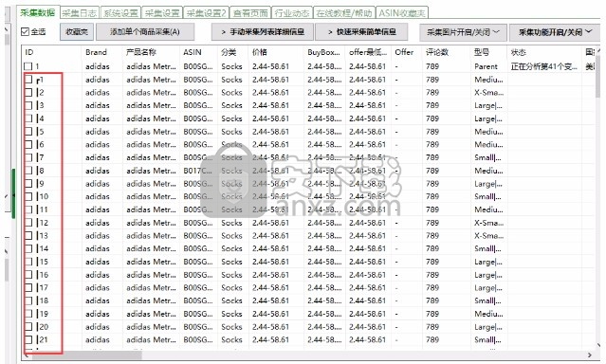Toggle the 全选 select-all checkbox
Viewport: 606px width, 364px height.
[25, 31]
